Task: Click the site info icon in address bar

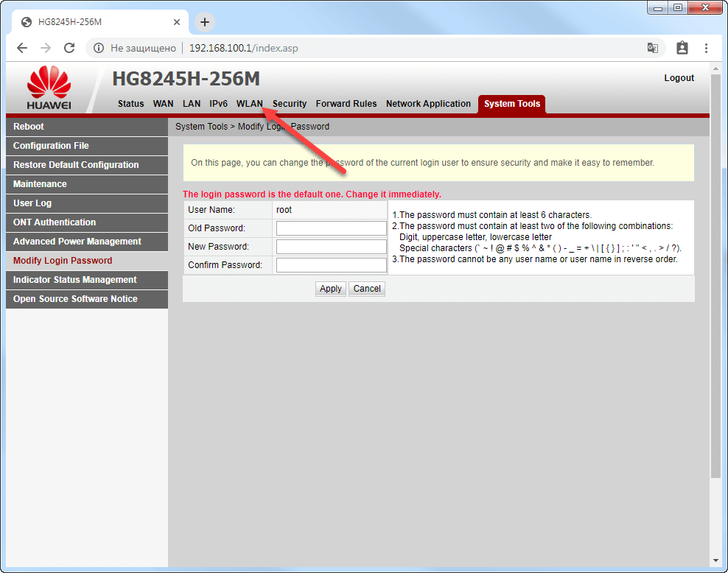Action: [99, 48]
